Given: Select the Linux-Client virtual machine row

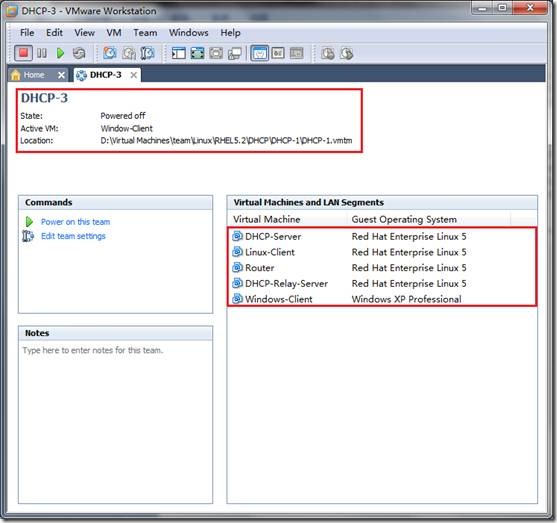Looking at the screenshot, I should point(382,252).
